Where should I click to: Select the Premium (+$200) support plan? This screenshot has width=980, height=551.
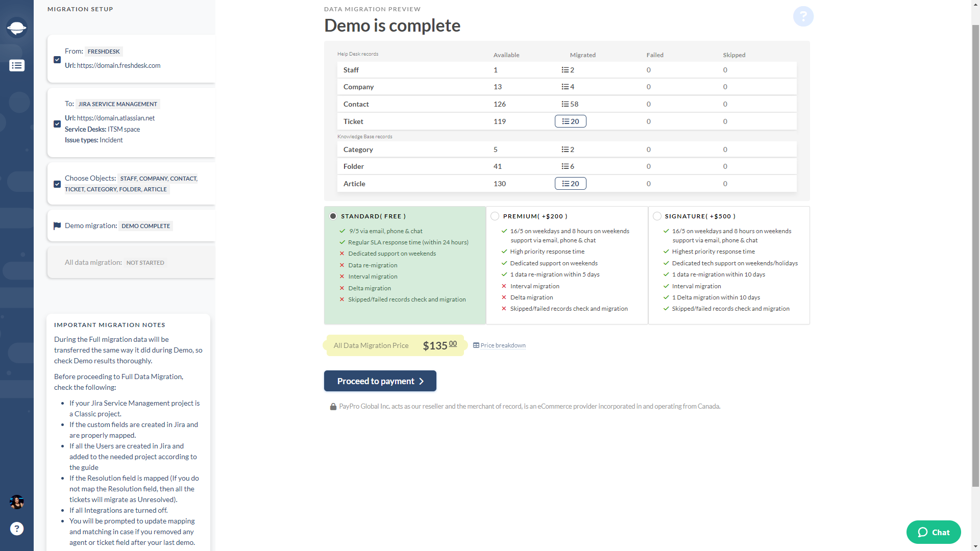pyautogui.click(x=495, y=216)
